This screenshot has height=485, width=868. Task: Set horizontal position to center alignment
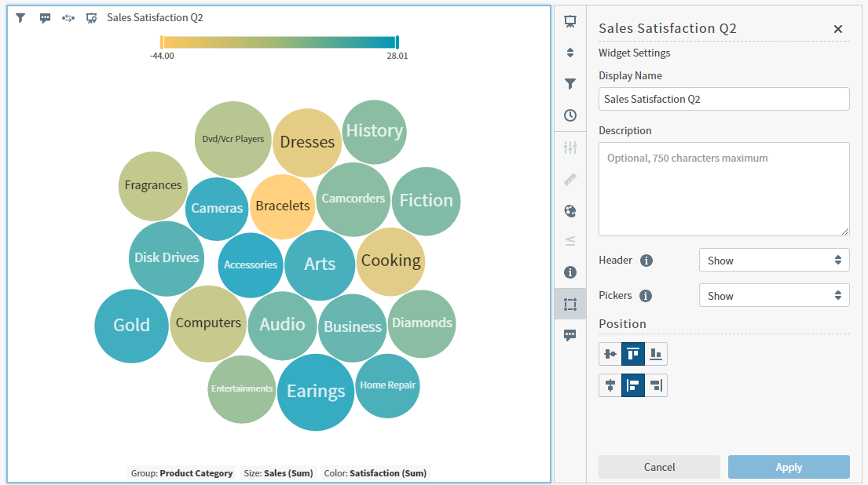[x=610, y=385]
